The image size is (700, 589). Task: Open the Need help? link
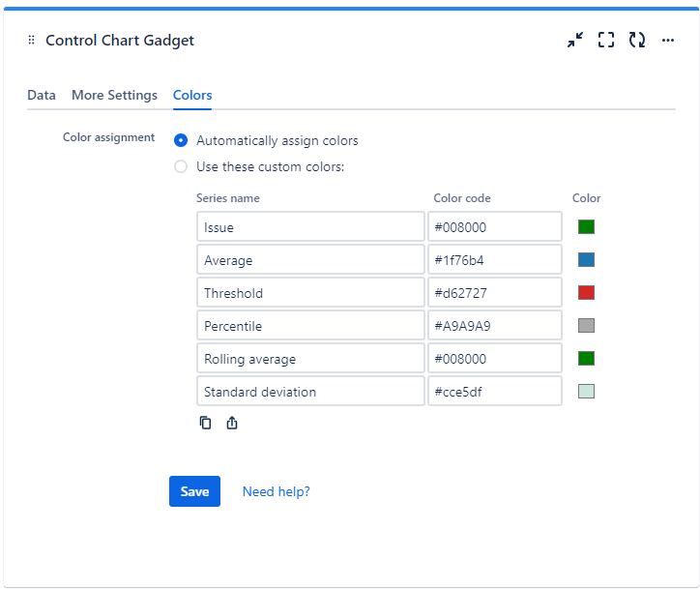click(x=276, y=491)
